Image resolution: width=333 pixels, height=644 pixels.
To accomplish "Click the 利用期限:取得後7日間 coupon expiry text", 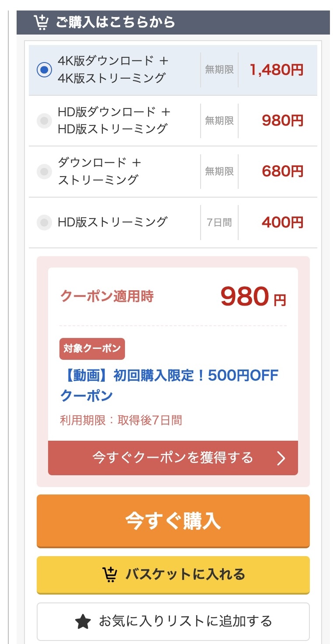I will (x=121, y=421).
